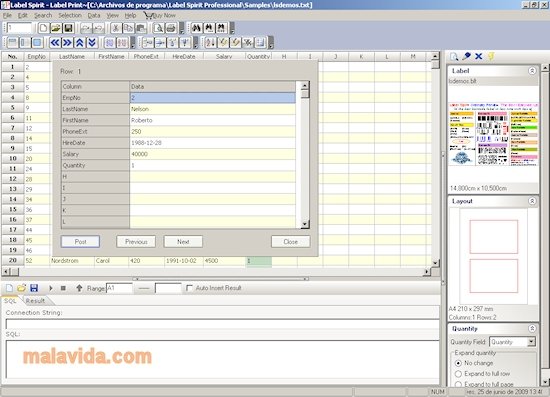
Task: Click the binoculars Find icon
Action: pyautogui.click(x=196, y=28)
